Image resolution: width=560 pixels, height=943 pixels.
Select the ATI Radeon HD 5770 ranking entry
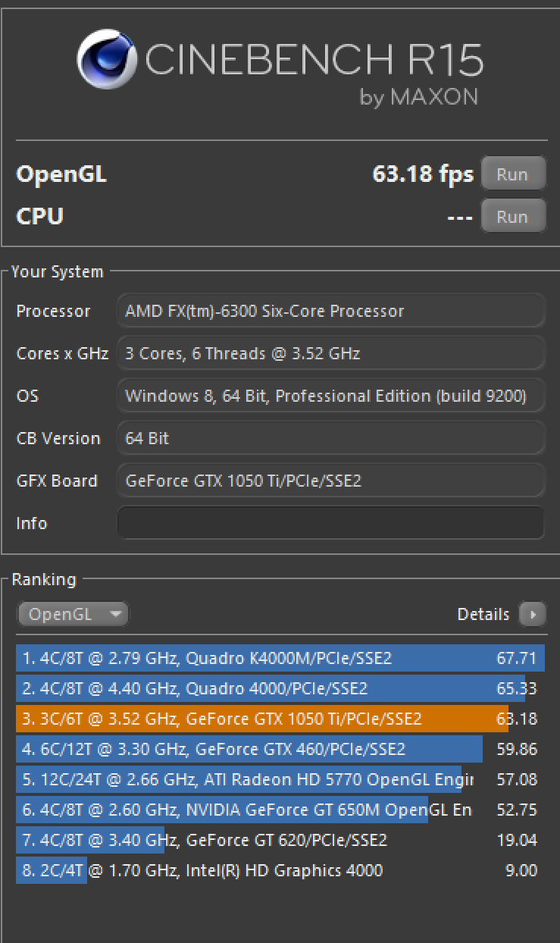280,779
